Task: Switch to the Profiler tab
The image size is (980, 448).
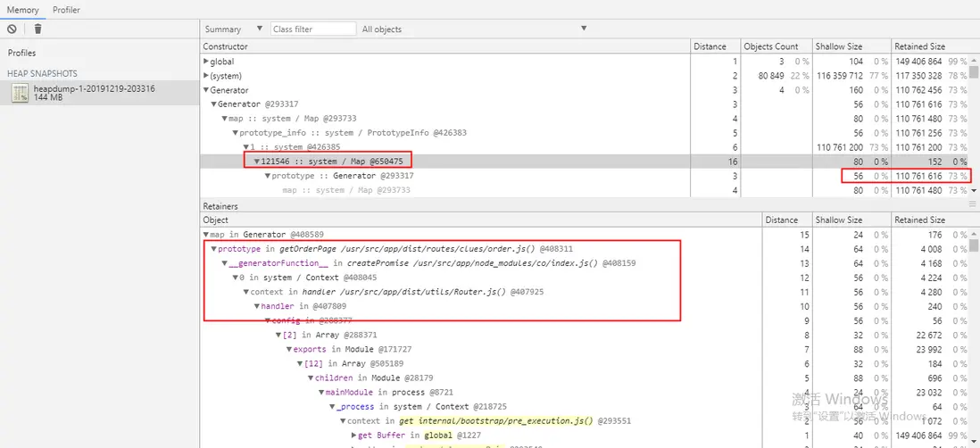Action: click(x=66, y=10)
